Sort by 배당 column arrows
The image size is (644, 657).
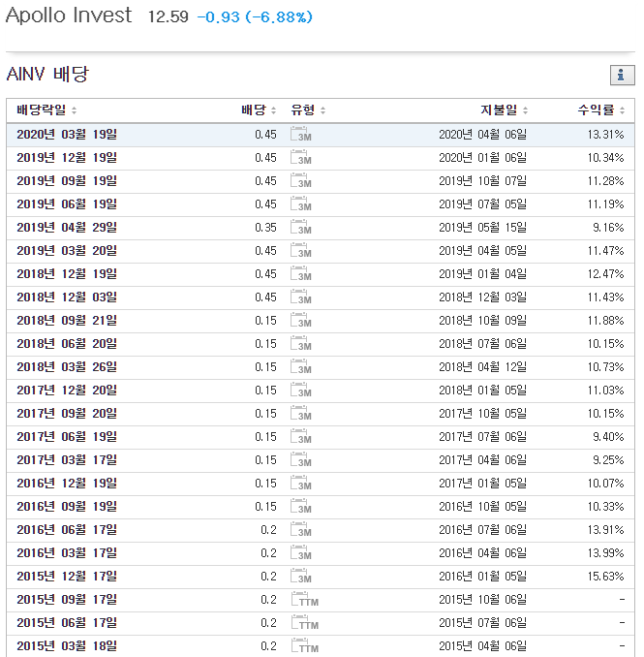point(273,110)
